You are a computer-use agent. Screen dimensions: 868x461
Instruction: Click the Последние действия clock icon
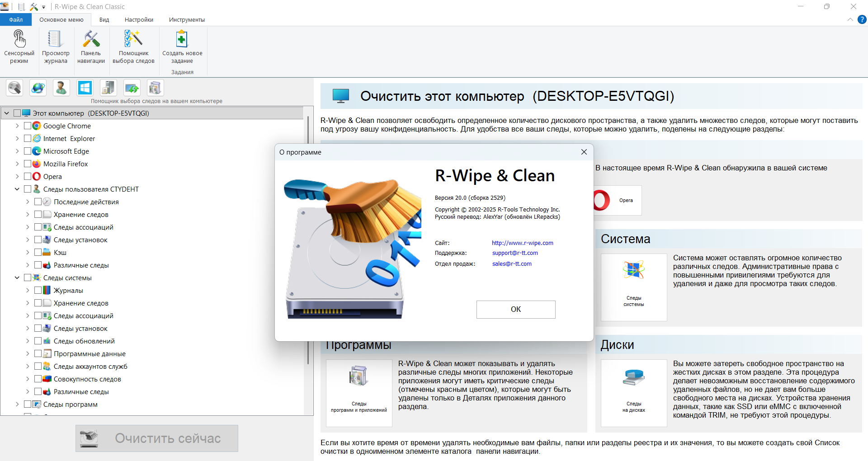coord(47,202)
